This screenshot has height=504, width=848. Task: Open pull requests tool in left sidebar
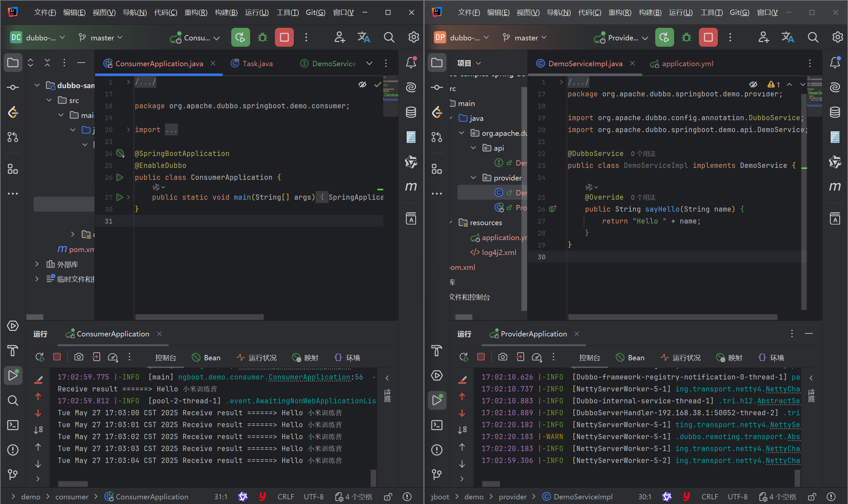click(13, 137)
